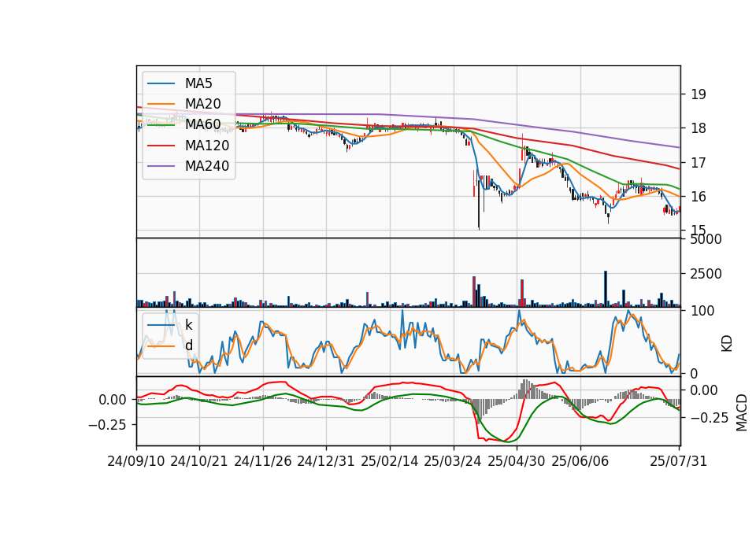Click the 25/07/31 date axis label

tap(678, 461)
